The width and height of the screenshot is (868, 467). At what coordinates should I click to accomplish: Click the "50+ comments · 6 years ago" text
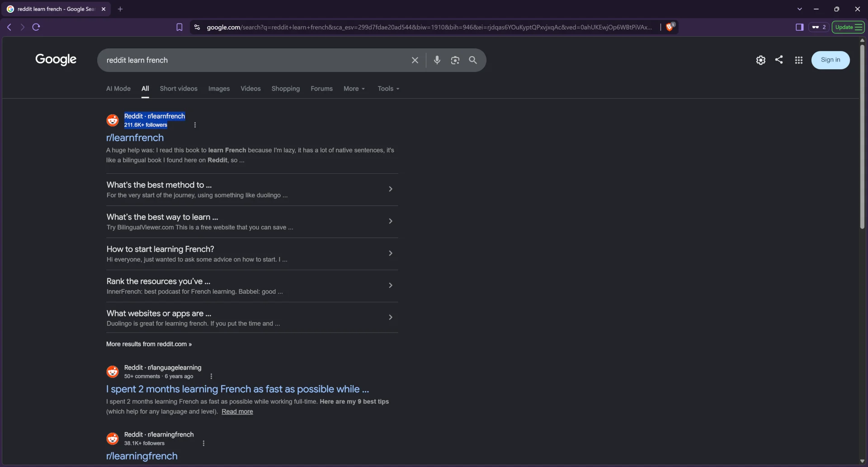[159, 376]
